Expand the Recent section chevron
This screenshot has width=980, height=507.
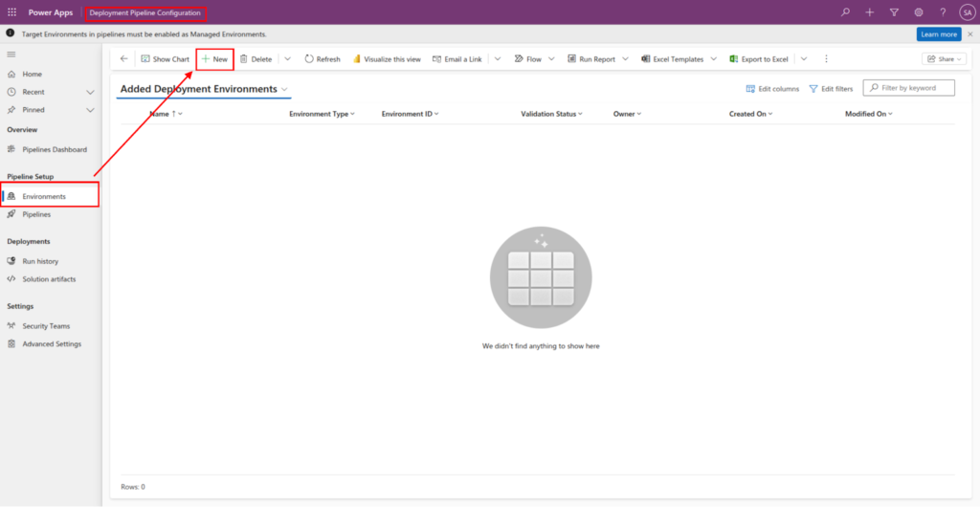tap(90, 93)
